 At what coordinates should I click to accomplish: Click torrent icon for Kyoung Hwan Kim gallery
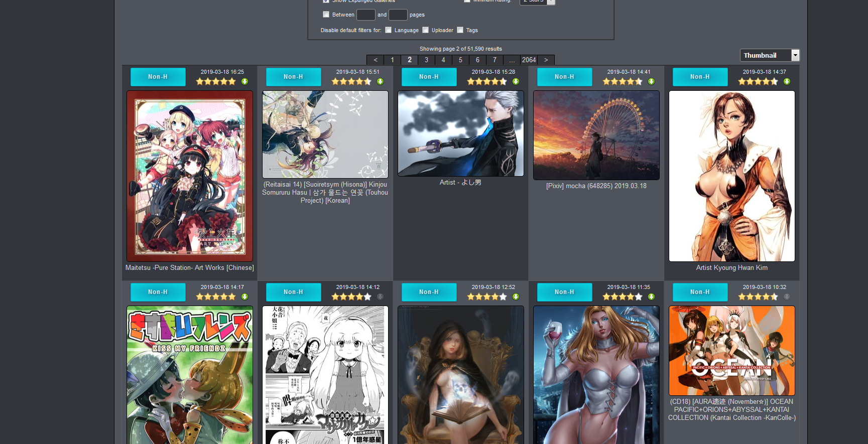click(x=787, y=81)
